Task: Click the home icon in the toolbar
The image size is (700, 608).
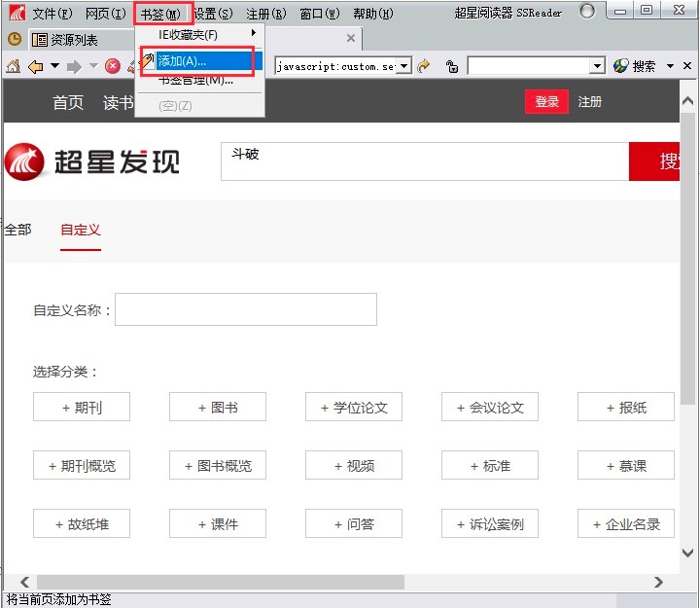Action: (x=14, y=66)
